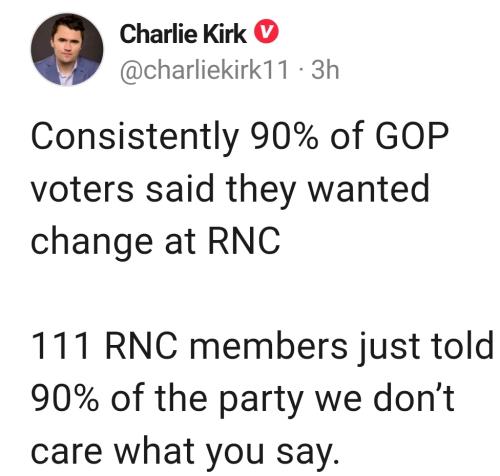Viewport: 500px width, 476px height.
Task: Open Charlie Kirk's profile picture
Action: coord(67,49)
